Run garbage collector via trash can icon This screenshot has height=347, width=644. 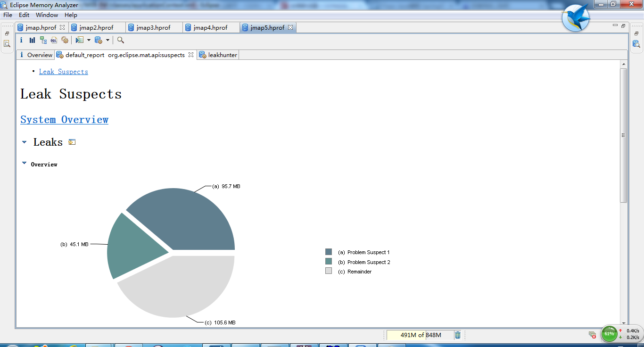(x=457, y=335)
